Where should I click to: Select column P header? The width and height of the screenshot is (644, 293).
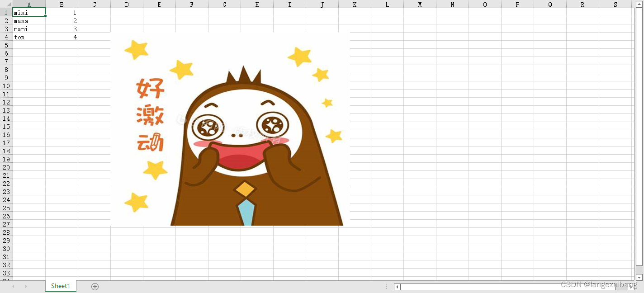coord(517,4)
